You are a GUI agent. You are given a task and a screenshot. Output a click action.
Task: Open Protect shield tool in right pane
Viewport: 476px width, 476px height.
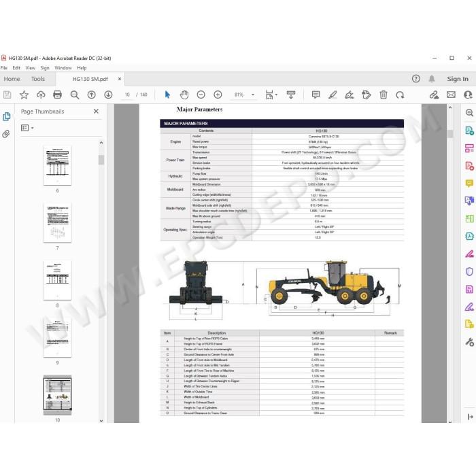pyautogui.click(x=469, y=271)
